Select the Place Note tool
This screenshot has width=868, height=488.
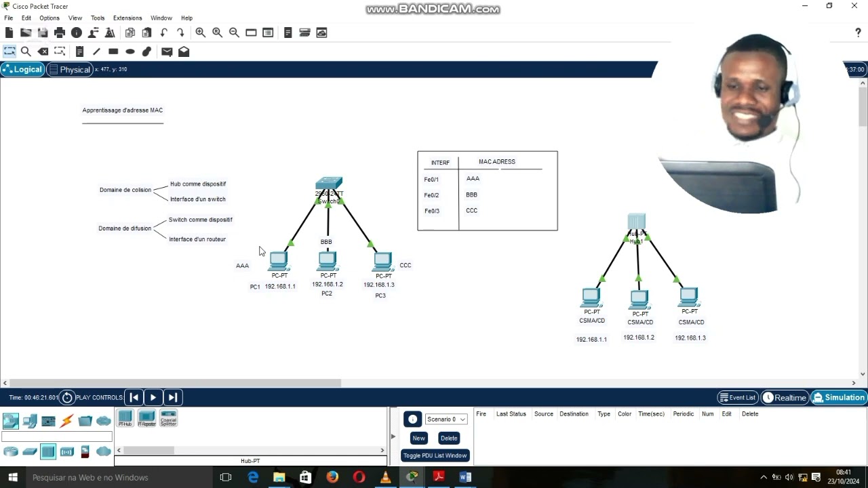click(79, 52)
